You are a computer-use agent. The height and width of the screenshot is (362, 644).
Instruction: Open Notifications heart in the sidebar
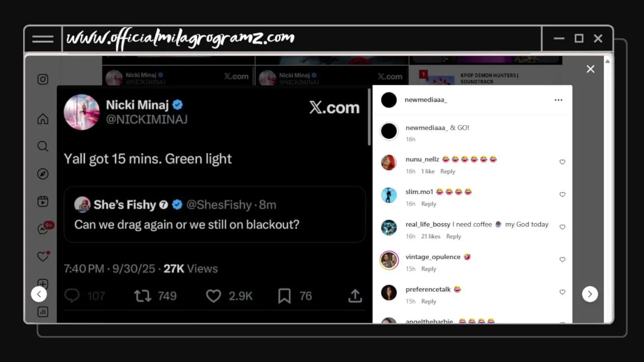pos(43,256)
